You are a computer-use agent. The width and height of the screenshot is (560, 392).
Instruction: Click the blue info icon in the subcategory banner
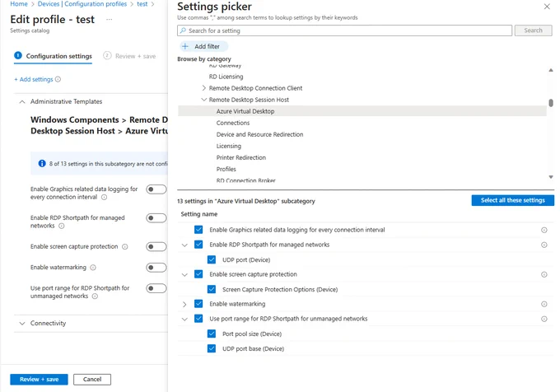pos(42,164)
